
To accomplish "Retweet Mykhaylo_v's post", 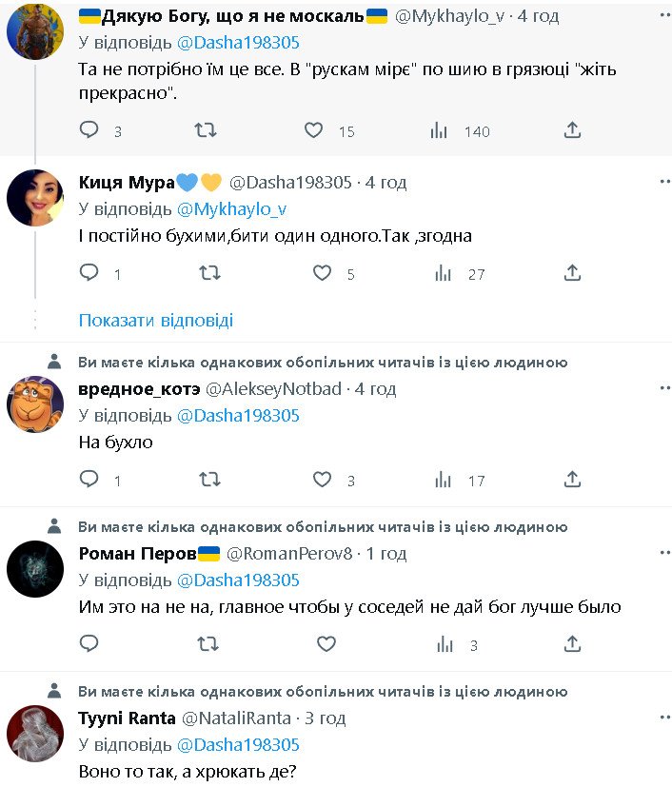I will click(206, 130).
